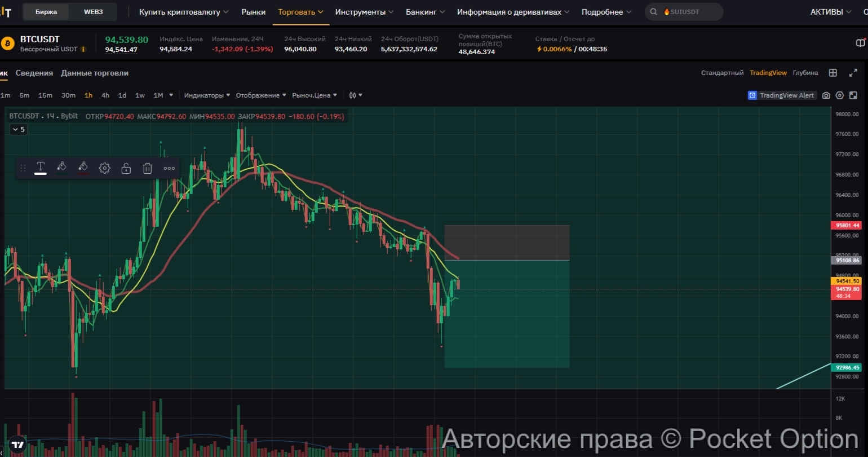Viewport: 868px width, 457px height.
Task: Delete the selected drawing with trash icon
Action: pos(147,168)
